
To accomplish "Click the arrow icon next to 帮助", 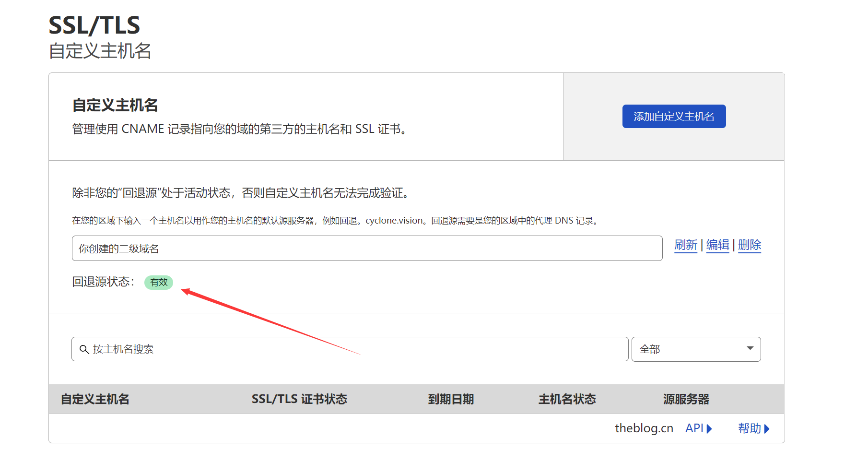I will (x=767, y=428).
